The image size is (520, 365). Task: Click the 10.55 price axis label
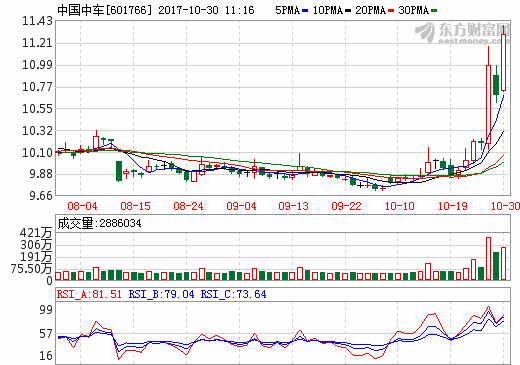(37, 109)
